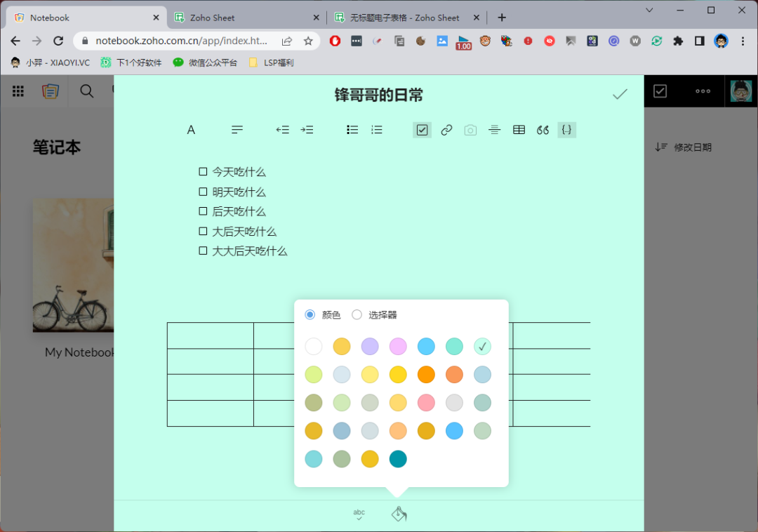The width and height of the screenshot is (758, 532).
Task: Increase indent with the indent icon
Action: (307, 129)
